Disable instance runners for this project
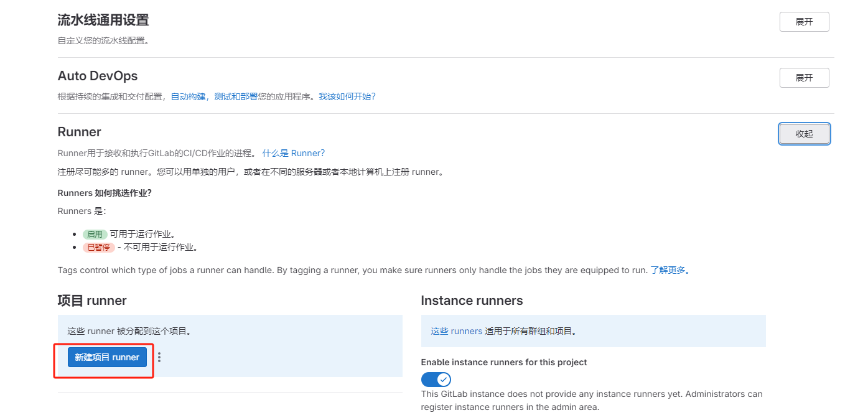Image resolution: width=868 pixels, height=420 pixels. [436, 379]
